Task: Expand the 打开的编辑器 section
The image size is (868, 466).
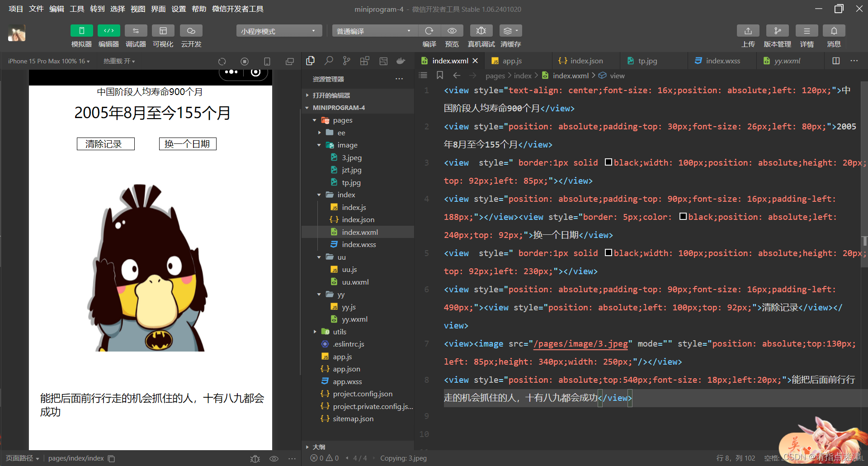Action: pyautogui.click(x=358, y=95)
